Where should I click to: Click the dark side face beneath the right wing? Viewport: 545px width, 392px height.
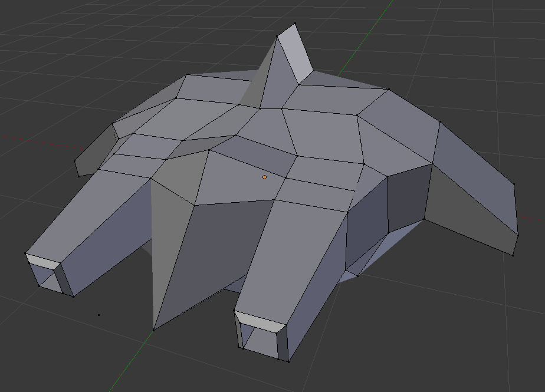pyautogui.click(x=407, y=197)
